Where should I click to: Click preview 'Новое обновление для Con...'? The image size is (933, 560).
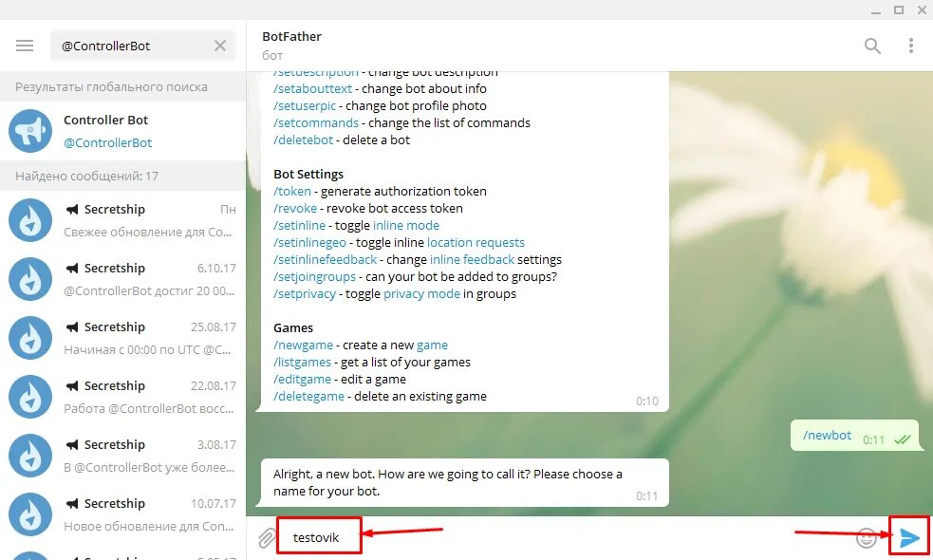click(149, 527)
